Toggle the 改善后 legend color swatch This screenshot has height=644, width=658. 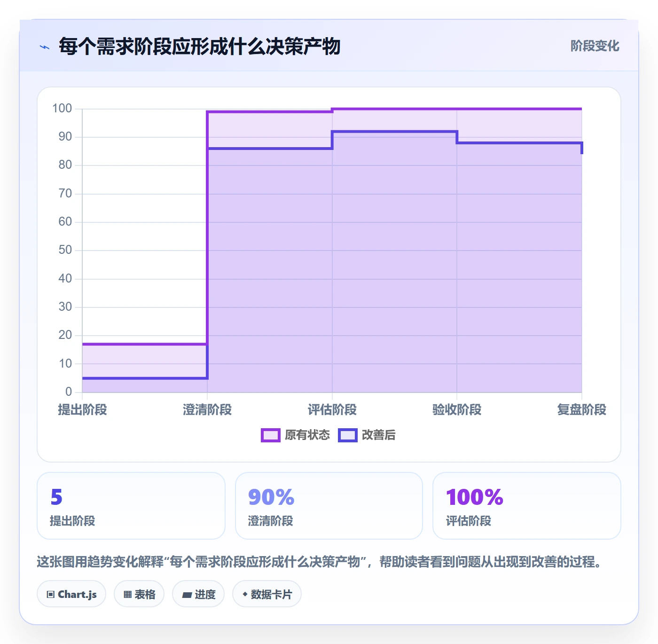[x=347, y=435]
